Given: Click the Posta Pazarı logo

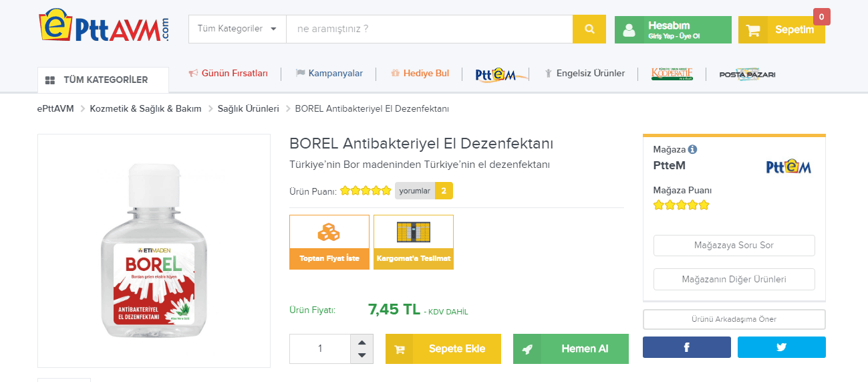Looking at the screenshot, I should point(747,74).
